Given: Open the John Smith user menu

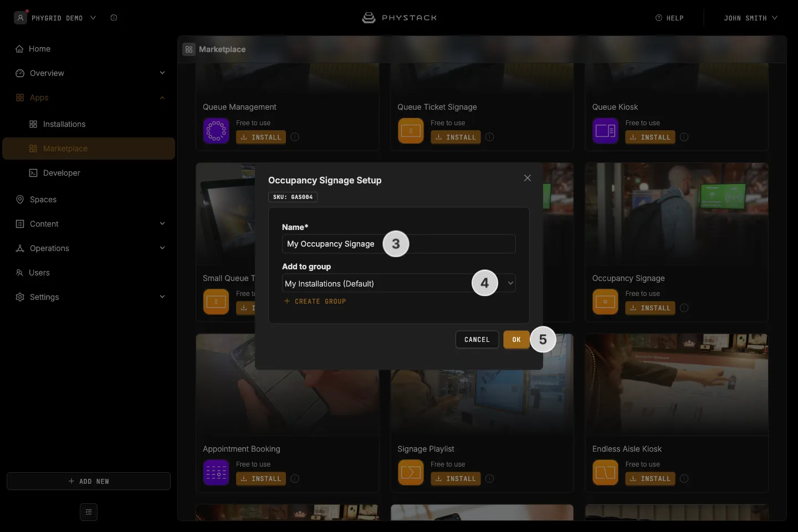Looking at the screenshot, I should 750,18.
